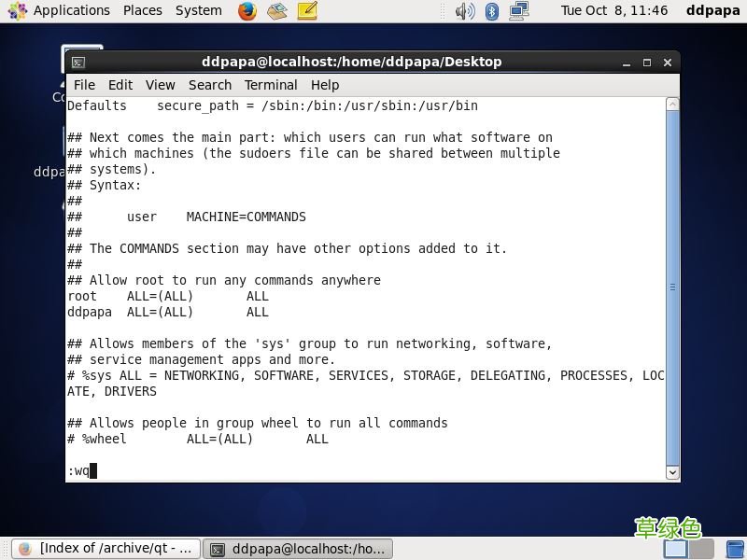Open the package installer icon on the panel
Image resolution: width=747 pixels, height=560 pixels.
click(x=276, y=11)
